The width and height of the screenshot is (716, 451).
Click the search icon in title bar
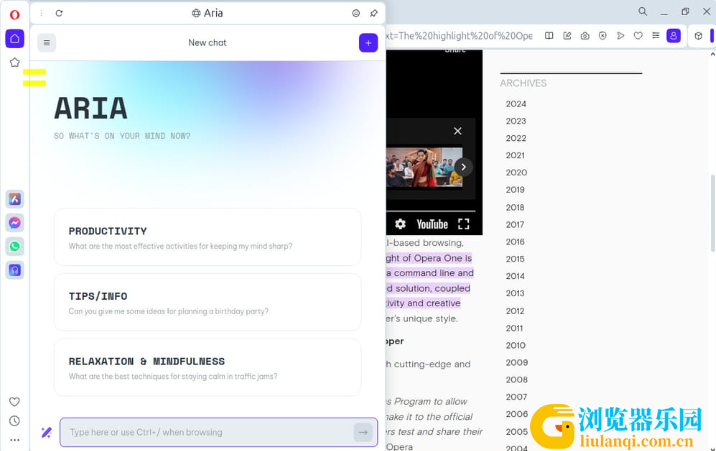[x=642, y=11]
